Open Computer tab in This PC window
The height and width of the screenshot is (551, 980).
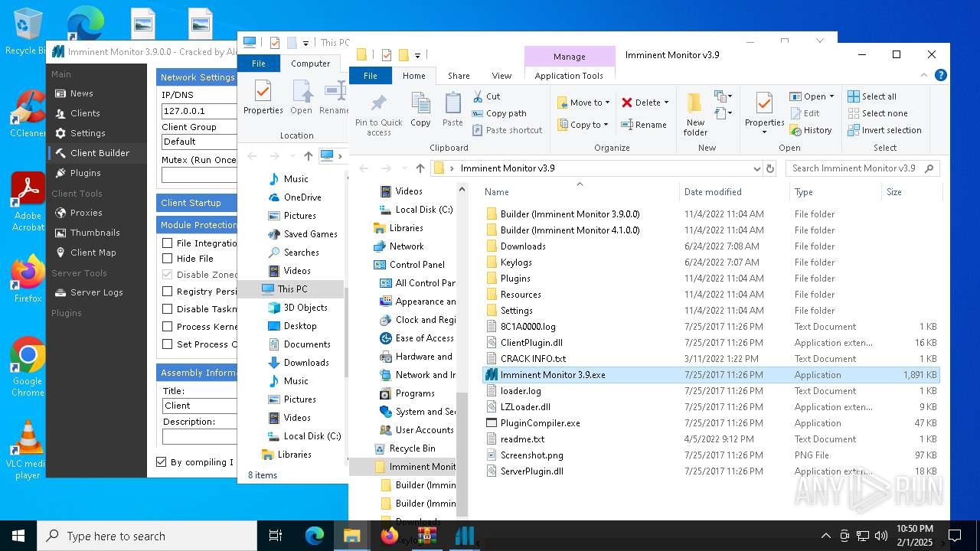[x=310, y=64]
